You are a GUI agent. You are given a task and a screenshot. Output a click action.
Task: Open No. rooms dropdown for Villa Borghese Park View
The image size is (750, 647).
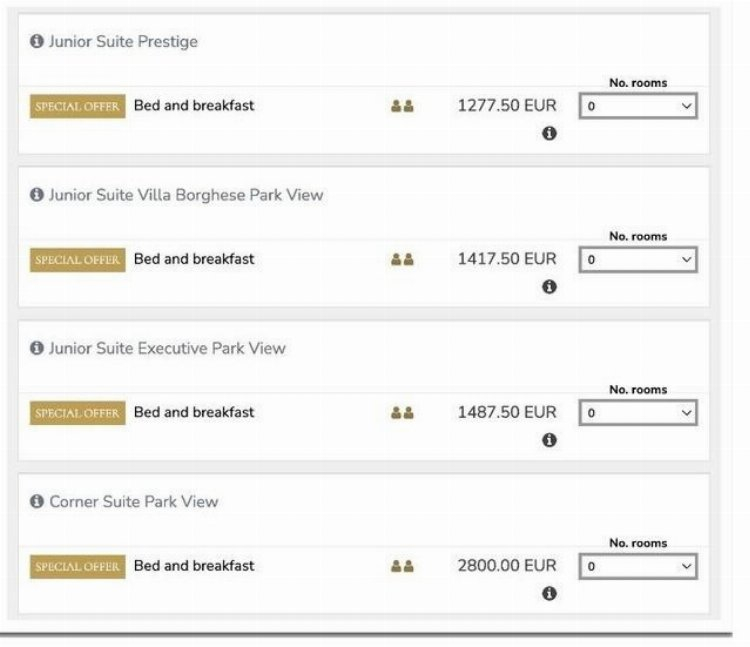coord(638,259)
